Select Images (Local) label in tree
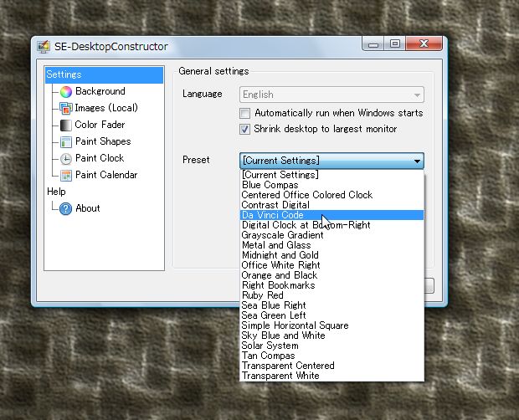The width and height of the screenshot is (519, 420). click(x=106, y=108)
